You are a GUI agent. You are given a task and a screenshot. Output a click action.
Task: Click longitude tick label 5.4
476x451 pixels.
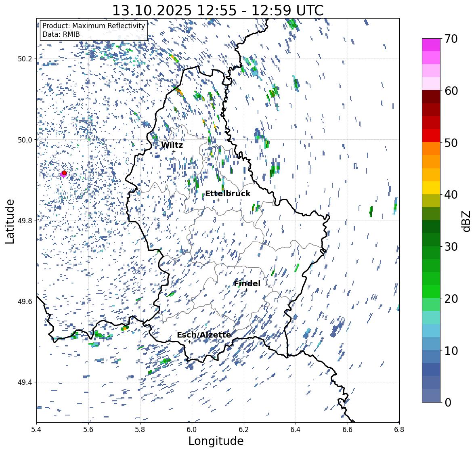point(36,429)
